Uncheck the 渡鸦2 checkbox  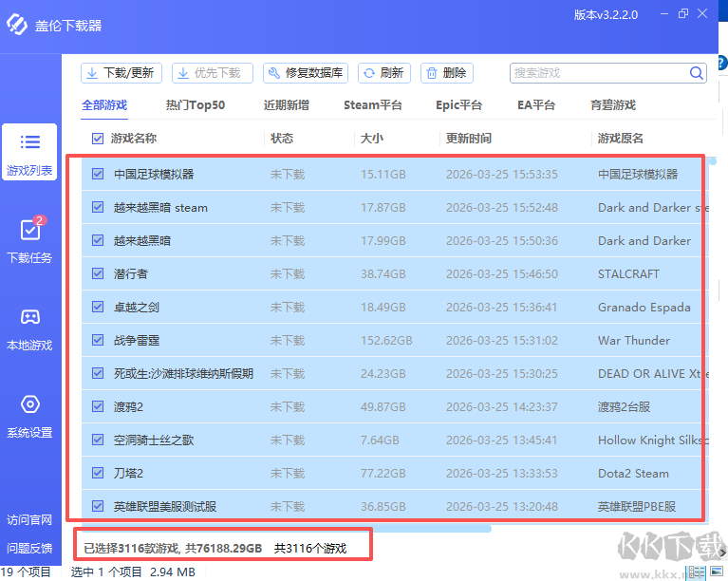point(98,406)
